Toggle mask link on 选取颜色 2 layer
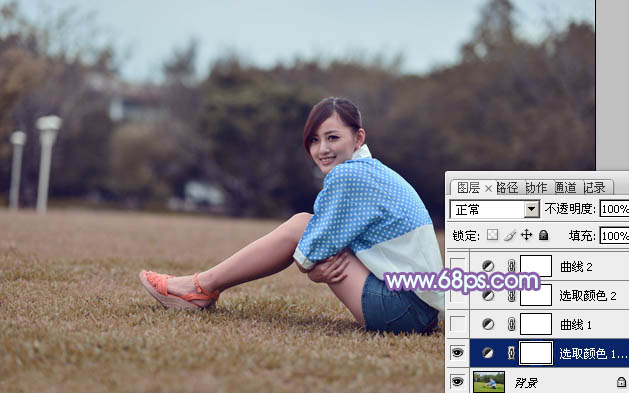 coord(511,296)
